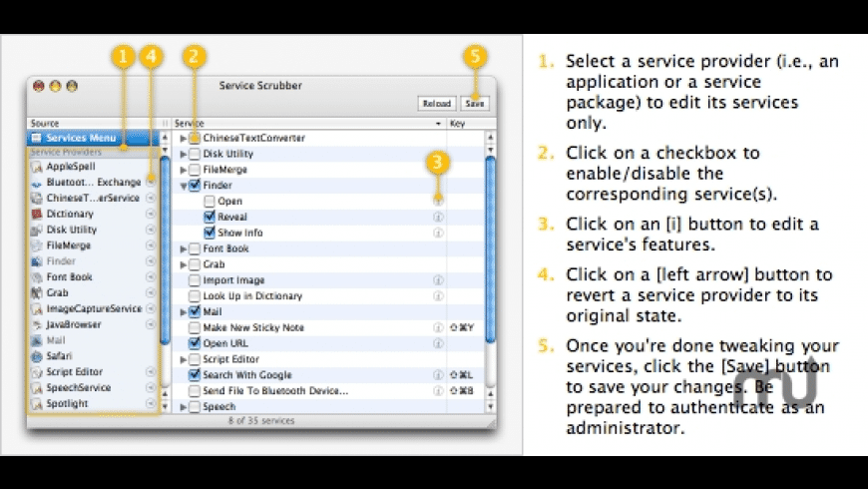The height and width of the screenshot is (489, 868).
Task: Click the Save button
Action: pos(475,104)
